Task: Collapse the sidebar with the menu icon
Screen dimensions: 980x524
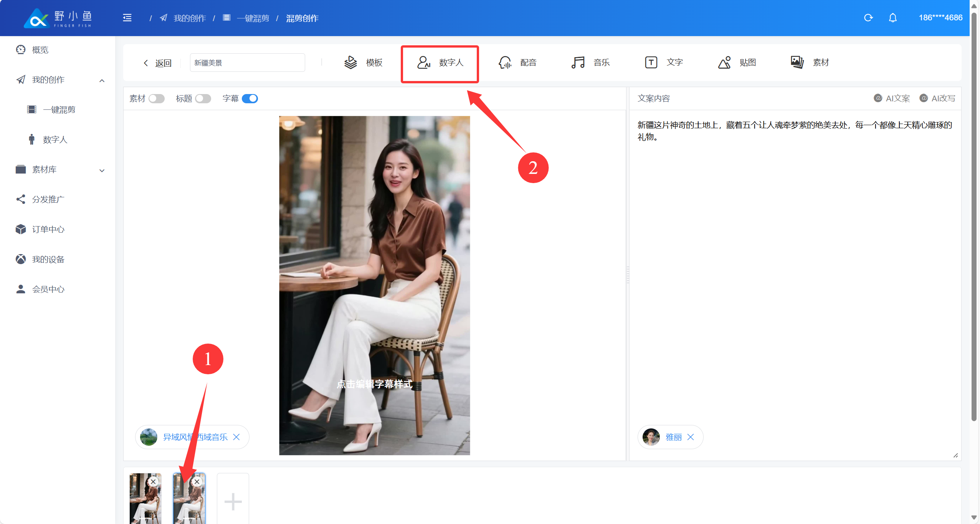Action: [127, 18]
